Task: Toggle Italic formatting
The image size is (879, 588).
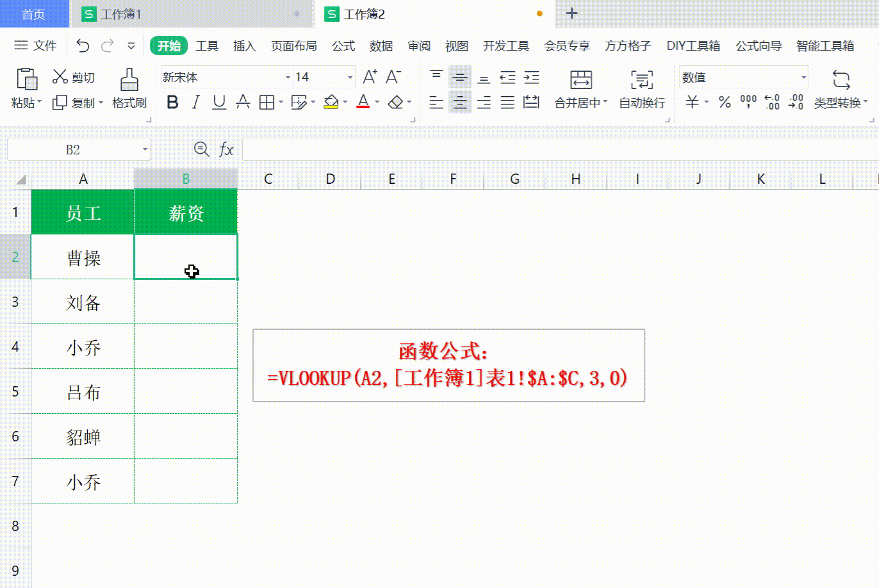Action: (196, 102)
